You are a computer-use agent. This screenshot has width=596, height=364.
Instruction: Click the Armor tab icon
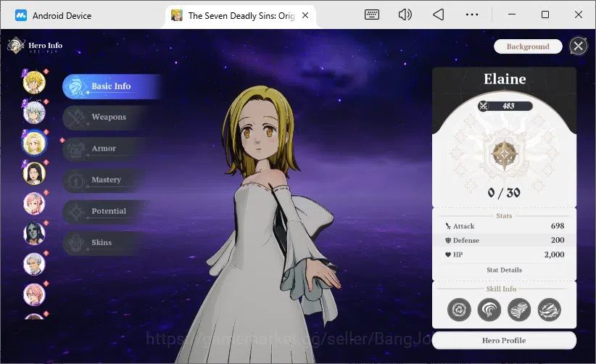click(75, 149)
